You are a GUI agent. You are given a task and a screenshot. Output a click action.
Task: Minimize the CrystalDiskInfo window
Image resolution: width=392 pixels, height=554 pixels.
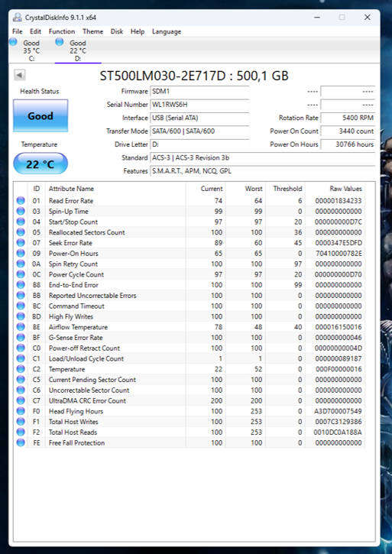coord(317,18)
